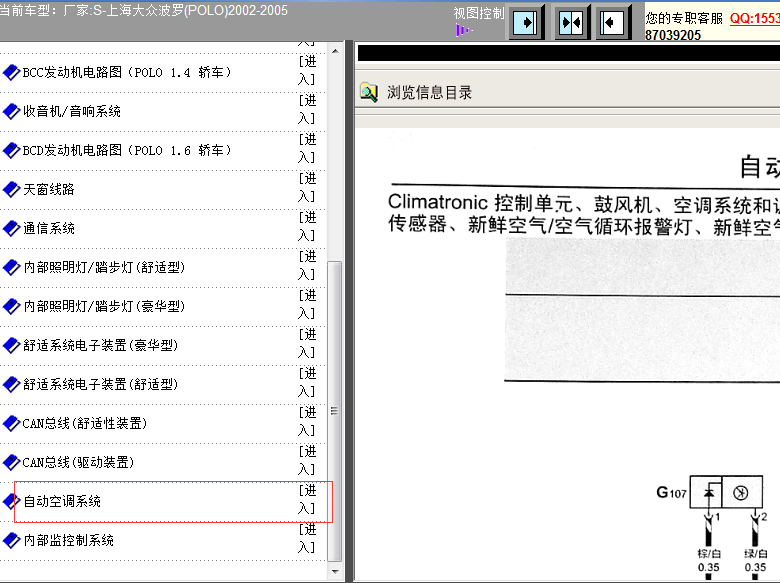Viewport: 780px width, 583px height.
Task: Click the right-arrow view control button
Action: click(525, 22)
